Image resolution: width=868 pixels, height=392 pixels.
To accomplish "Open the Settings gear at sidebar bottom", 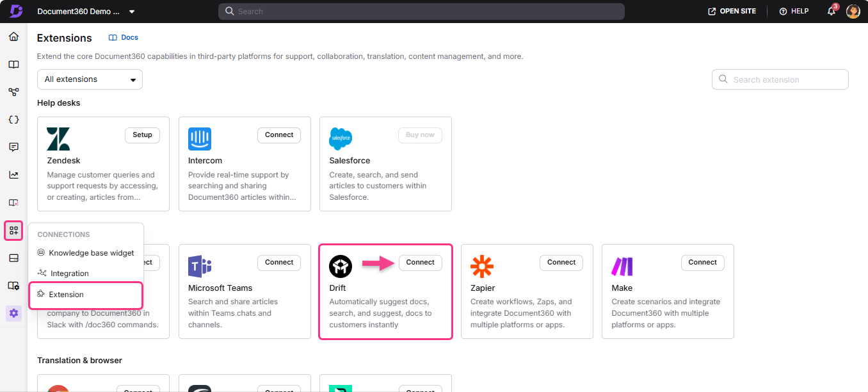I will 13,313.
